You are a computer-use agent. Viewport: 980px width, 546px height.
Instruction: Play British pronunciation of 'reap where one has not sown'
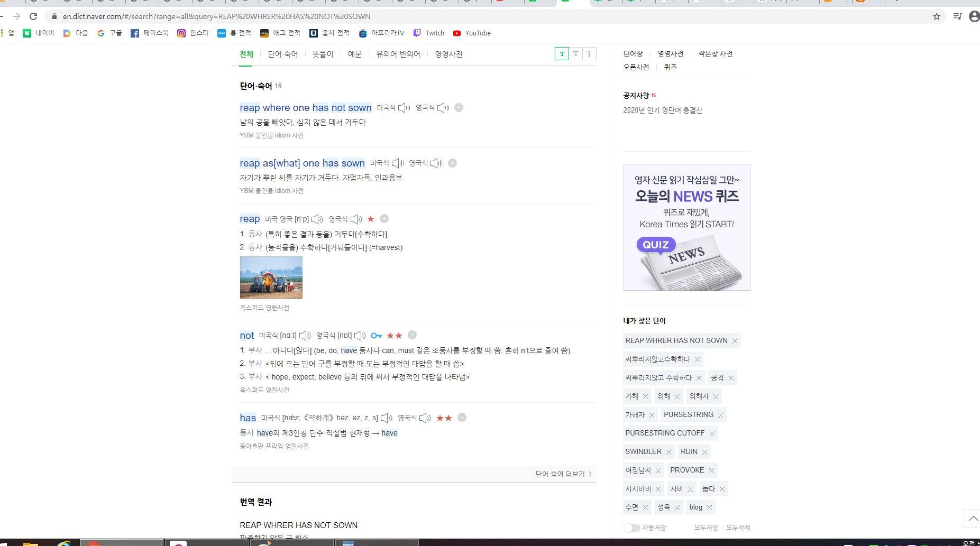click(443, 108)
